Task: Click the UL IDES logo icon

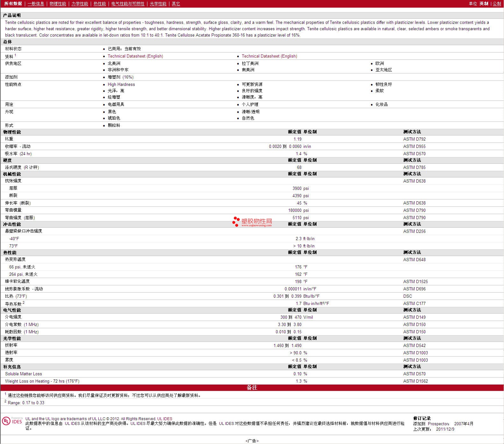Action: coord(12,421)
